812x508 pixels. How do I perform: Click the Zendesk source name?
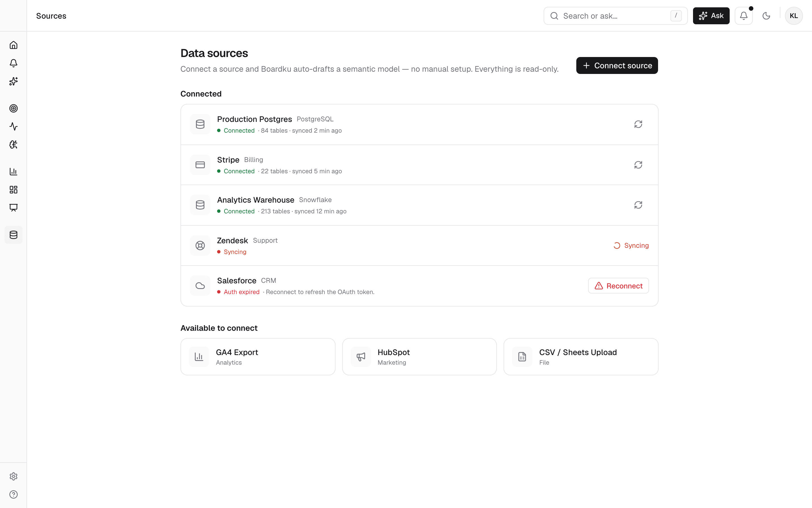click(x=233, y=240)
